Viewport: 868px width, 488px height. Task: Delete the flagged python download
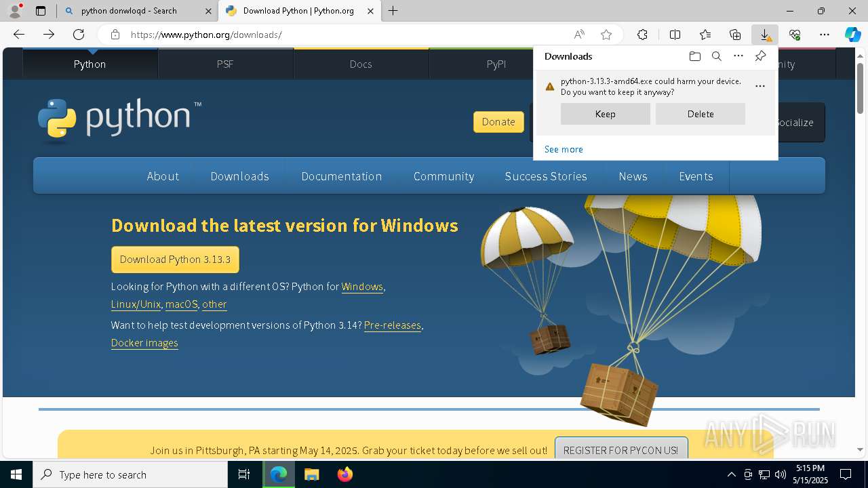point(701,114)
